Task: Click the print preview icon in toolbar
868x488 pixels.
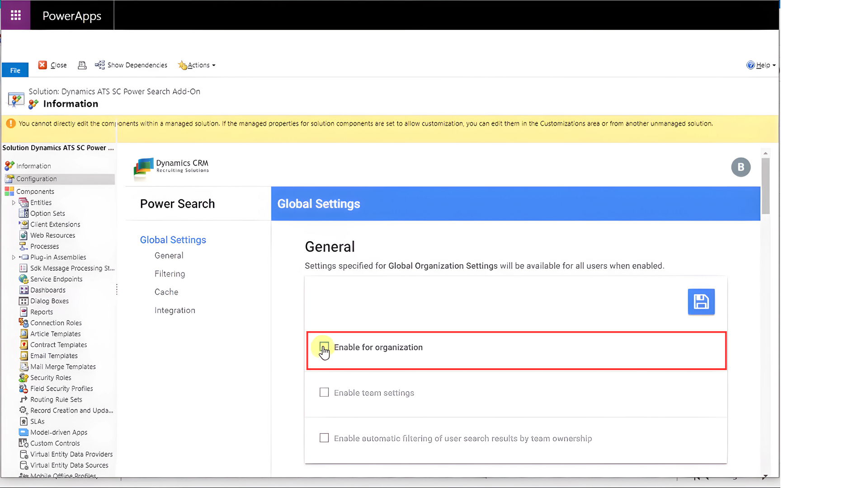Action: (x=82, y=65)
